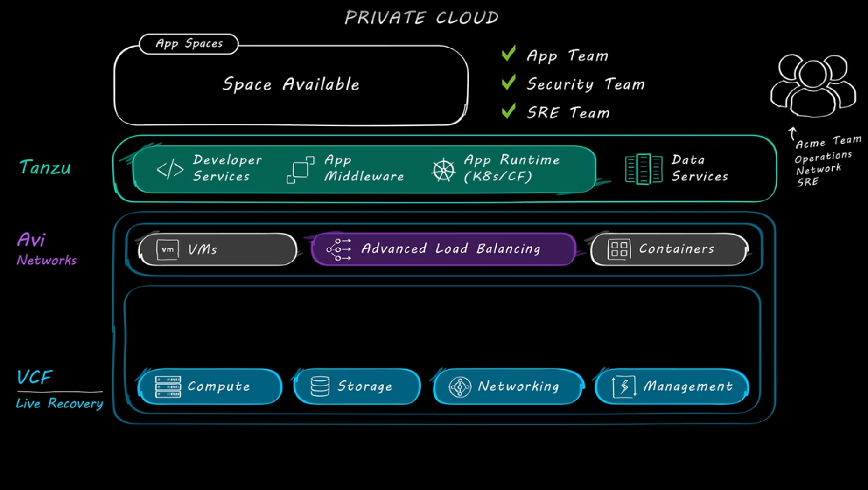868x490 pixels.
Task: Toggle the Security Team green checkmark
Action: coord(508,82)
